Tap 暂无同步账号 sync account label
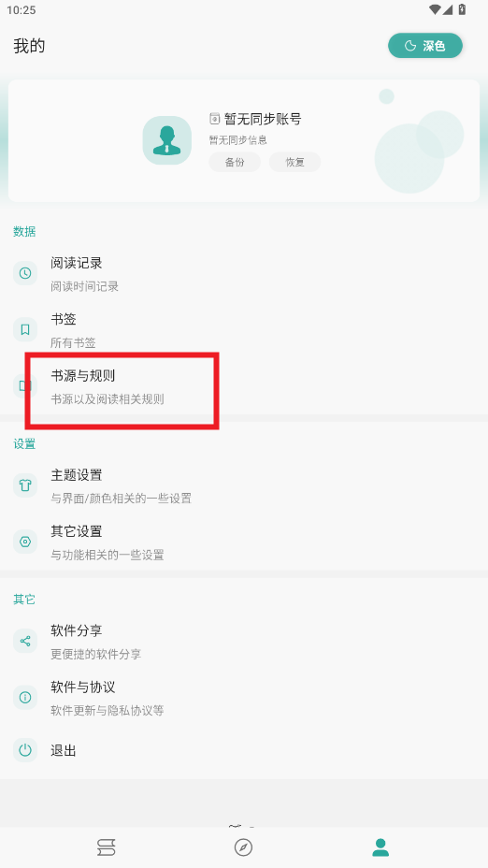488x868 pixels. tap(263, 119)
